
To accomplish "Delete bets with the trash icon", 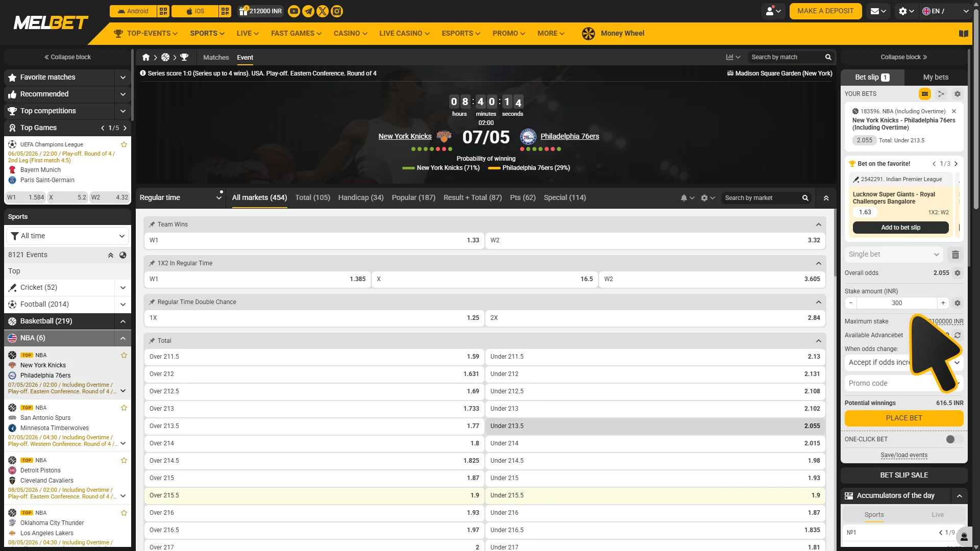I will point(955,255).
